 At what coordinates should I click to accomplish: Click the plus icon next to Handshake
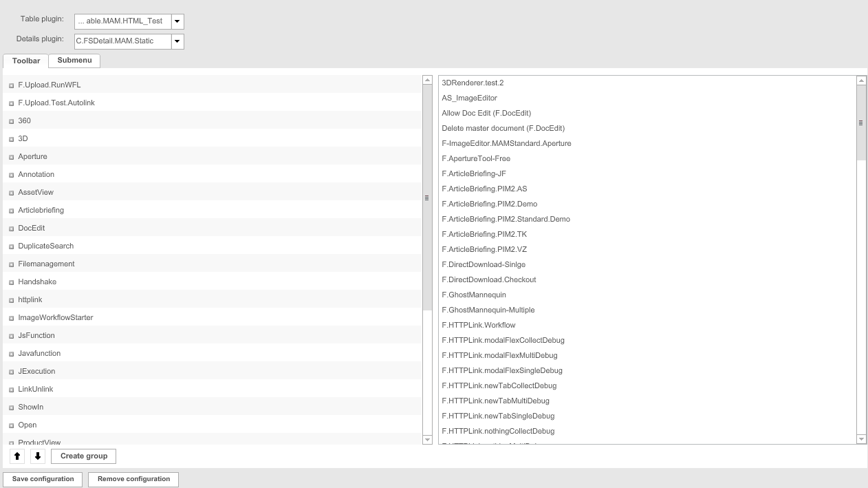tap(10, 282)
